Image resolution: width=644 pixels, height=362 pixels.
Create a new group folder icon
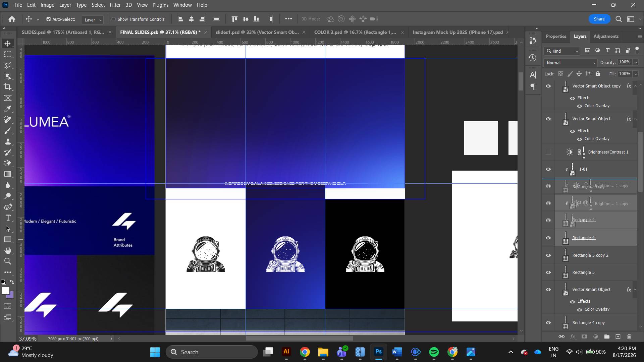coord(607,337)
